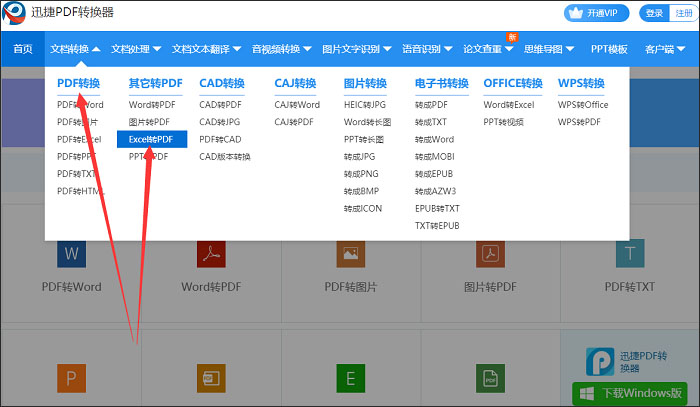Choose 转成EPUB under 电子书转换

433,174
